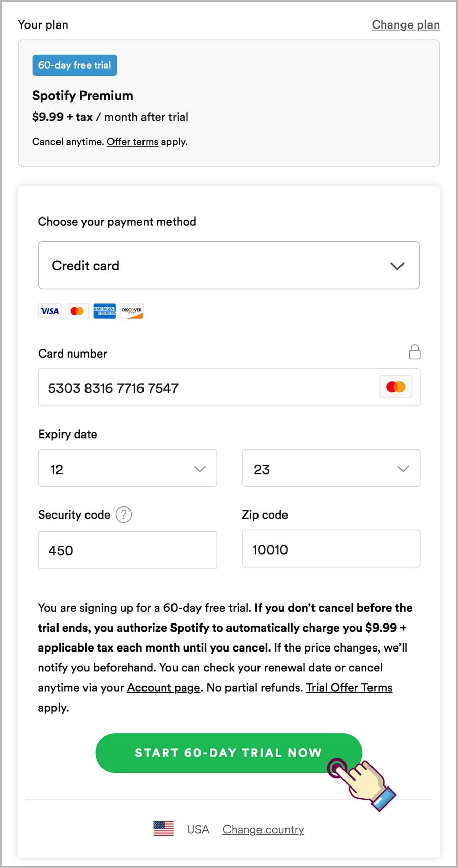Image resolution: width=458 pixels, height=868 pixels.
Task: Click into the Zip code field
Action: [331, 549]
